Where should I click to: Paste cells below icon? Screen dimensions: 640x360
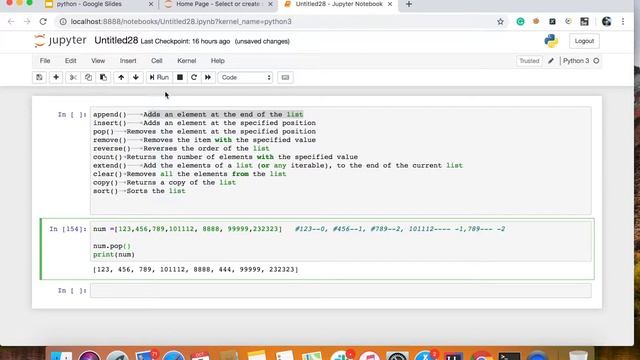coord(103,77)
